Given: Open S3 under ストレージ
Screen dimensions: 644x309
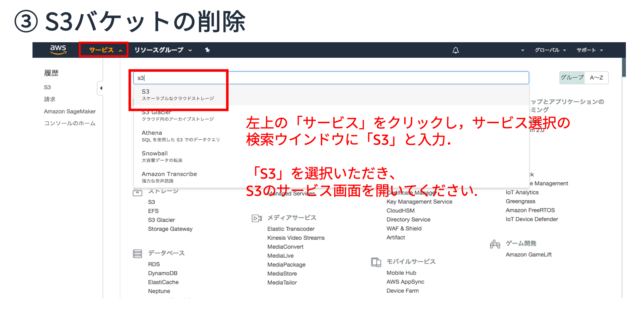Looking at the screenshot, I should [152, 202].
